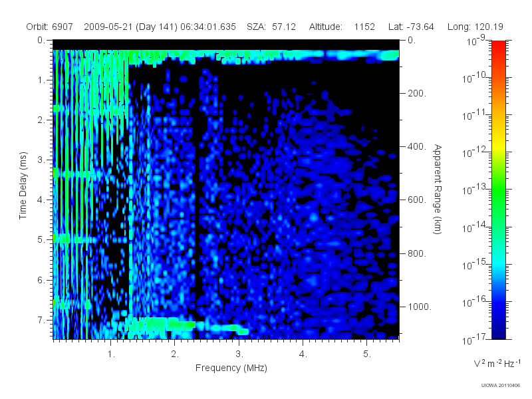Click the cyan top band at 5 MHz

click(367, 55)
